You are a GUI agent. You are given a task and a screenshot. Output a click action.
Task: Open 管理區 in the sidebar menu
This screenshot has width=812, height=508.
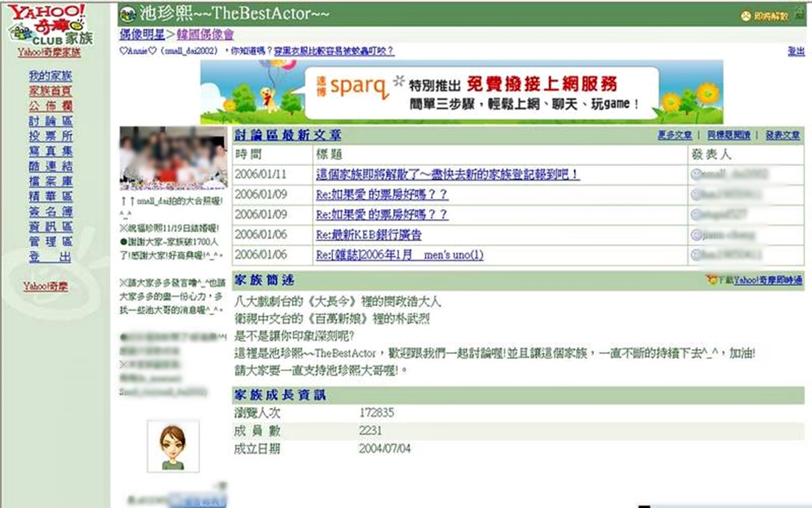click(x=51, y=241)
